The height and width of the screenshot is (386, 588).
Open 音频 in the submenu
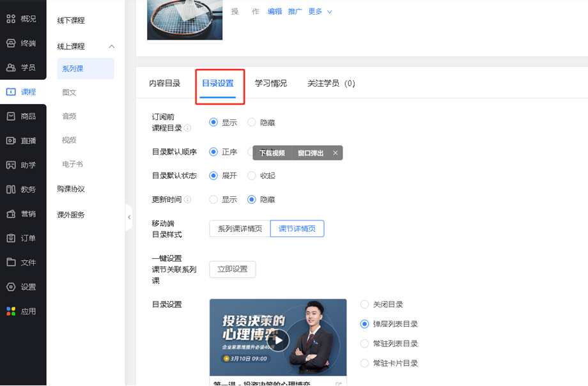(70, 116)
